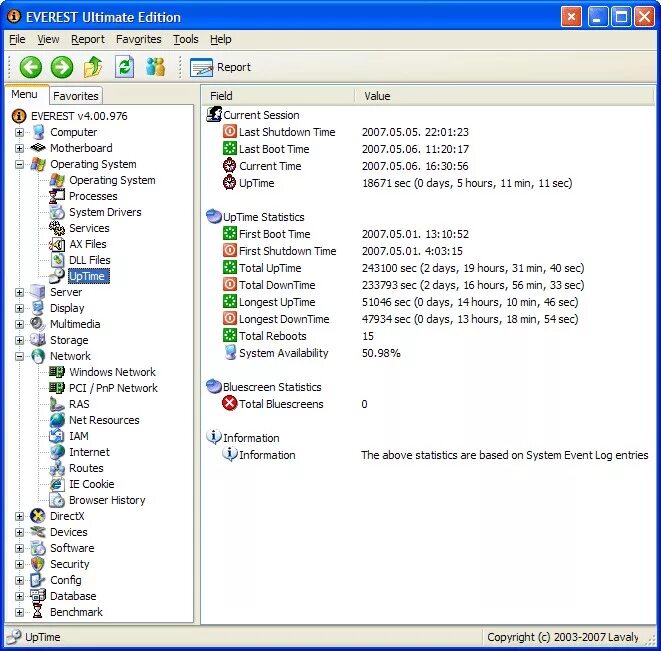Expand the Multimedia tree node
The width and height of the screenshot is (661, 651).
tap(19, 324)
